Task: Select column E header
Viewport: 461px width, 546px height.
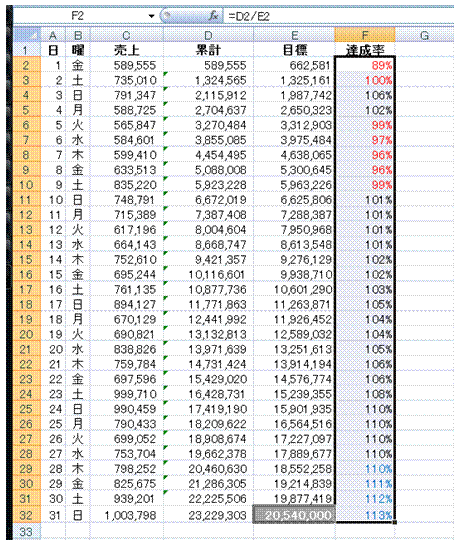Action: pyautogui.click(x=295, y=35)
